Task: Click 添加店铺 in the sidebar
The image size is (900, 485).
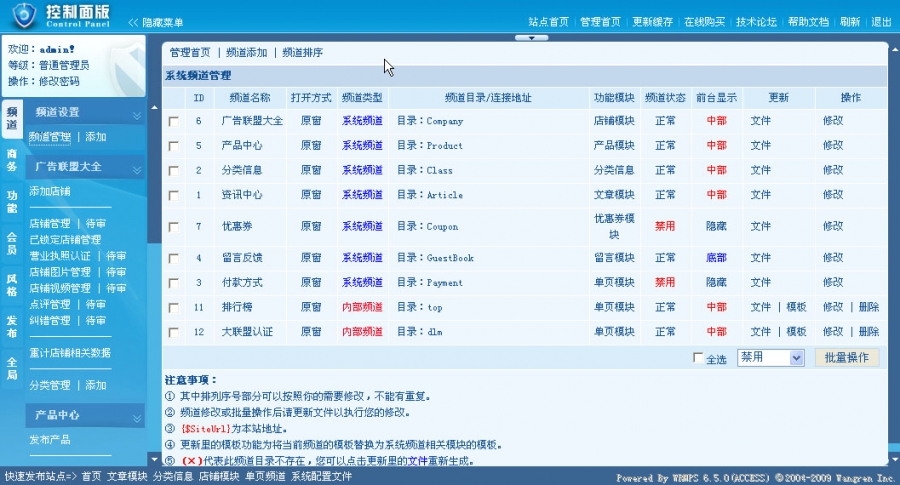Action: click(x=50, y=191)
